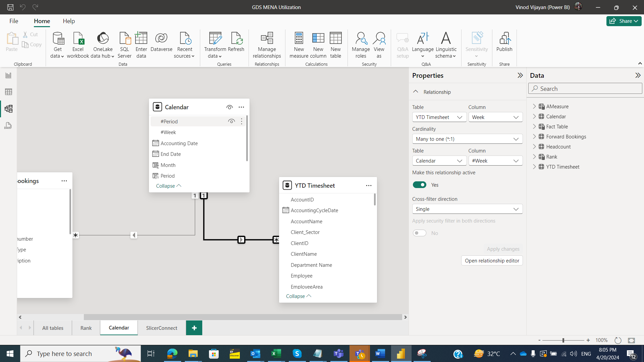This screenshot has width=644, height=362.
Task: Toggle visibility of #Period column
Action: (231, 121)
